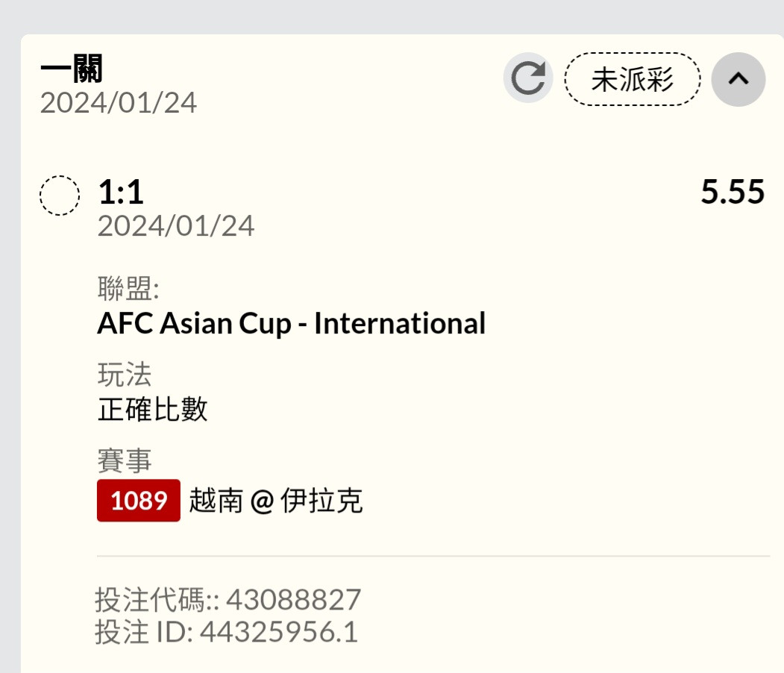This screenshot has height=673, width=784.
Task: Click the 投注 ID label text
Action: [144, 631]
